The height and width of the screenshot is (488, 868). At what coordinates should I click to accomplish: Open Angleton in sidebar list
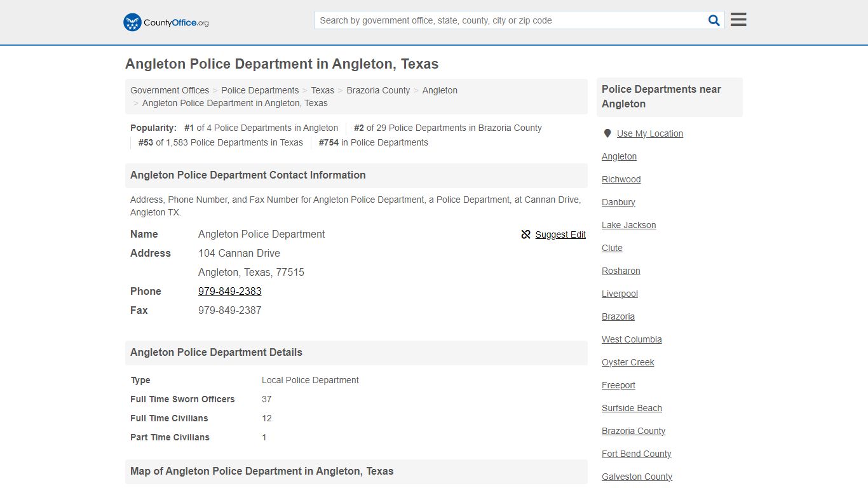coord(619,156)
